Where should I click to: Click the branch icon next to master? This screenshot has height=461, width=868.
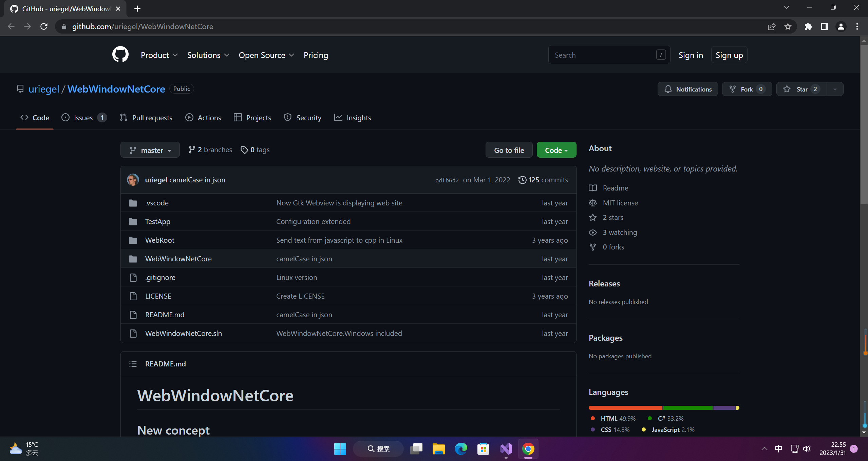pyautogui.click(x=132, y=149)
